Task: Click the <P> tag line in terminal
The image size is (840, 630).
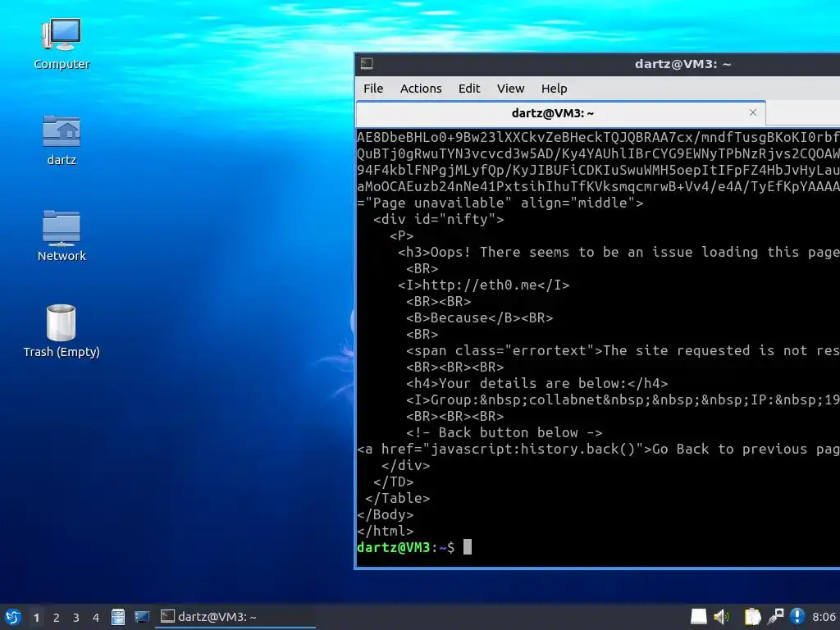Action: pos(402,235)
